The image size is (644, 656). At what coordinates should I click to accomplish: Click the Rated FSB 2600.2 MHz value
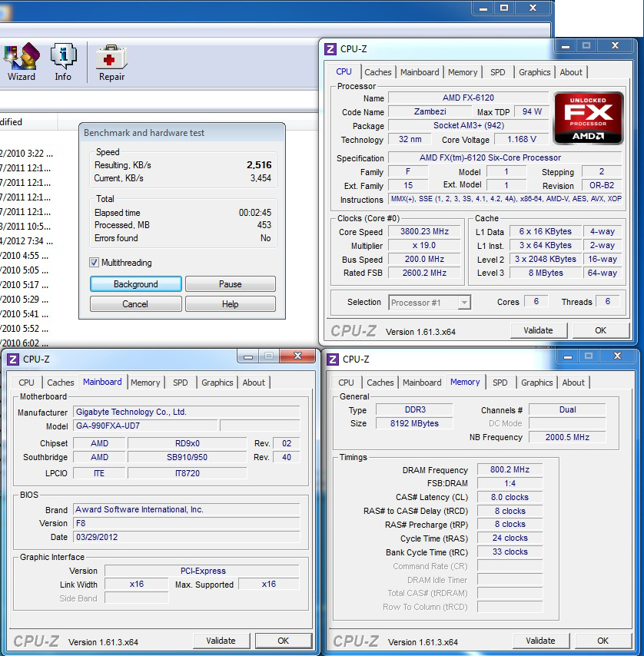(x=424, y=273)
